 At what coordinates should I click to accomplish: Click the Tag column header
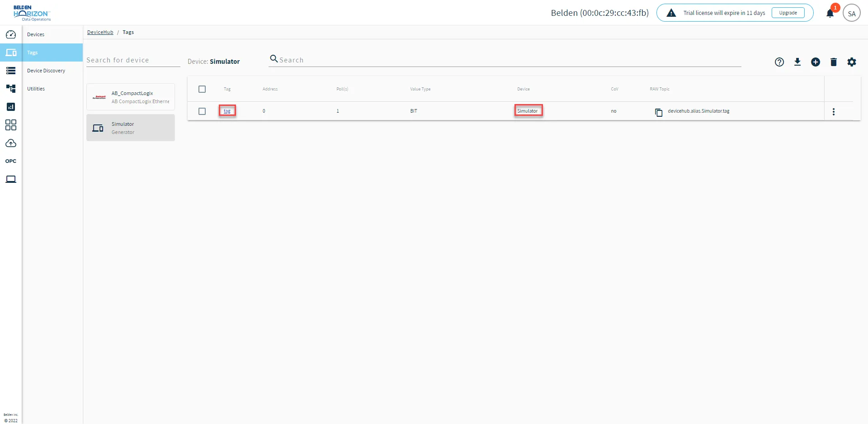click(227, 89)
